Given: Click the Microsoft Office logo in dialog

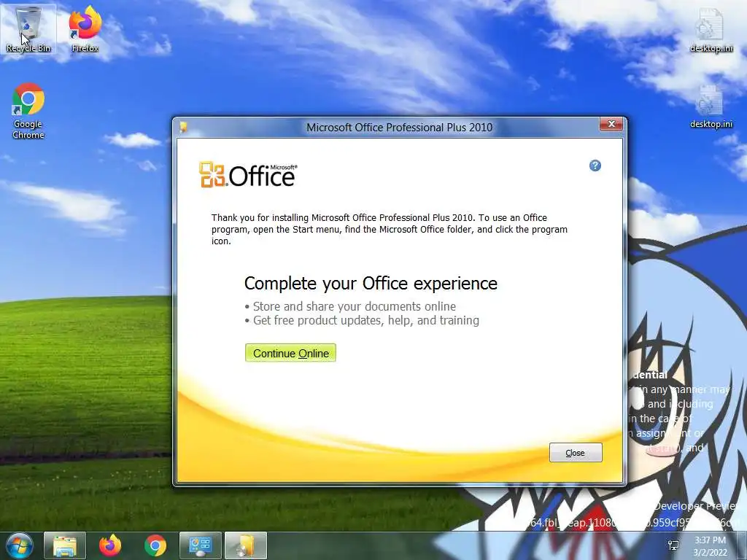Looking at the screenshot, I should 248,175.
